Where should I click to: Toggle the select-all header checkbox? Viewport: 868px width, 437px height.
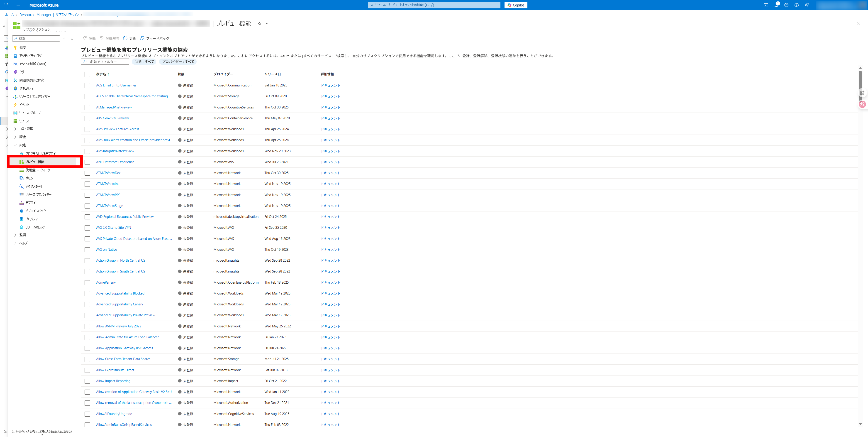87,74
